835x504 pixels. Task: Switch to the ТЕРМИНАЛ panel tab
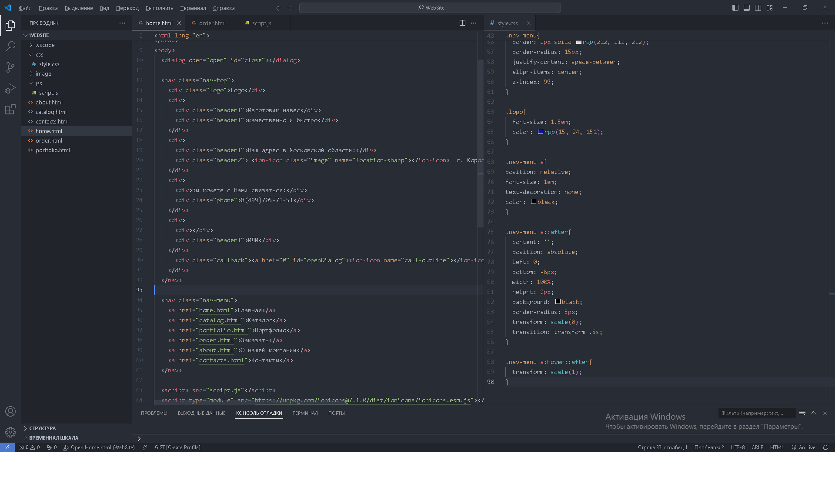[305, 413]
